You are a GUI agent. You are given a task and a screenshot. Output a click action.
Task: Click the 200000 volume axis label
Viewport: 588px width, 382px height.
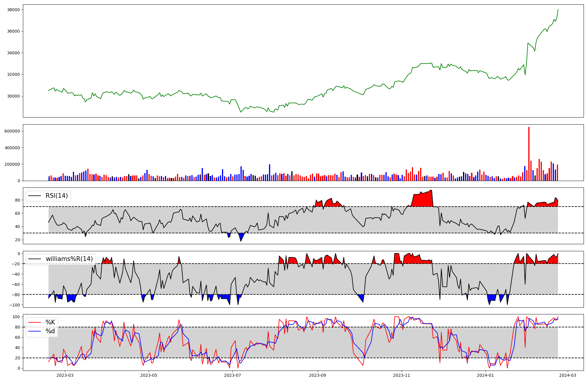[12, 164]
